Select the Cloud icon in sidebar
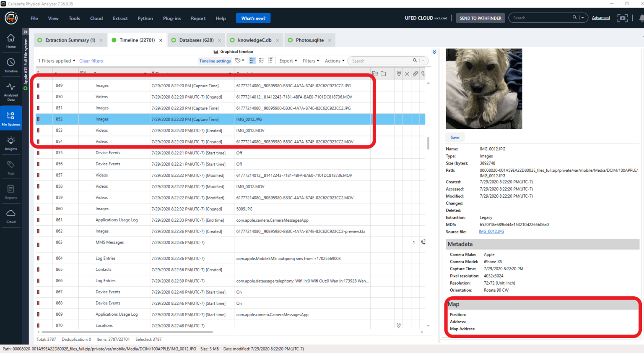Viewport: 644px width, 353px height. coord(11,216)
